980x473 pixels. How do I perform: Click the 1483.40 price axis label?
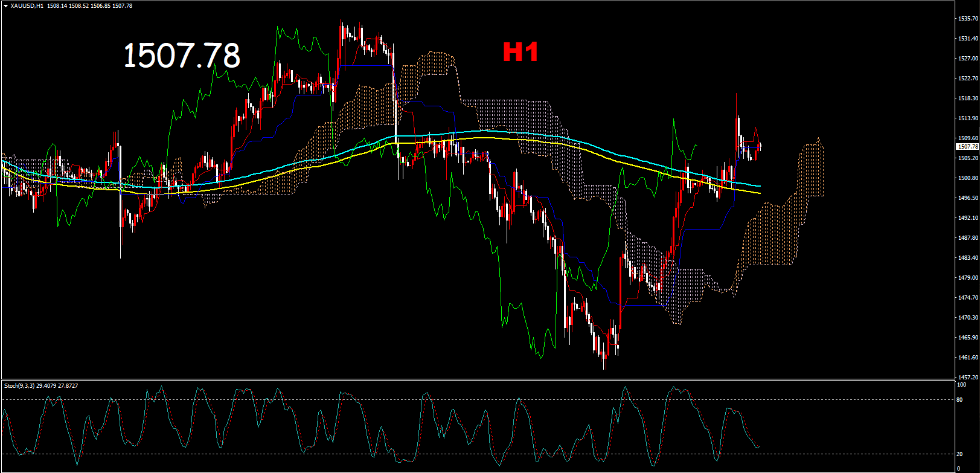pyautogui.click(x=968, y=258)
